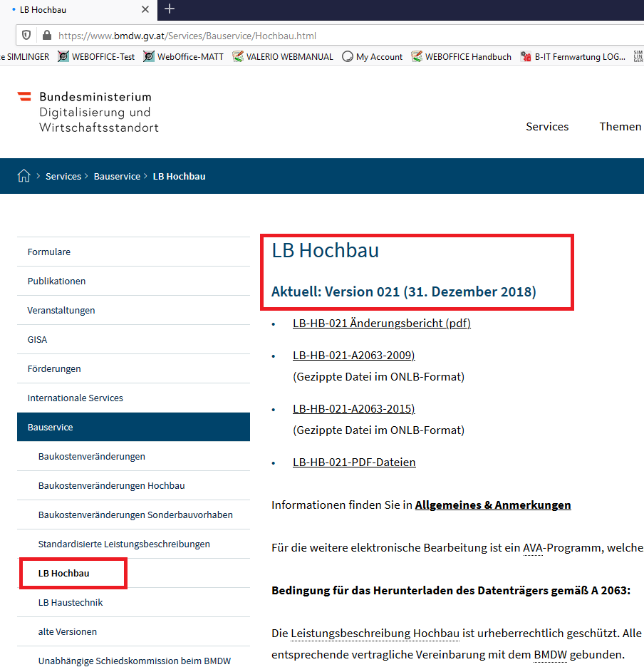Open the WEBOFFICE-Test bookmark
The height and width of the screenshot is (672, 644).
(96, 57)
